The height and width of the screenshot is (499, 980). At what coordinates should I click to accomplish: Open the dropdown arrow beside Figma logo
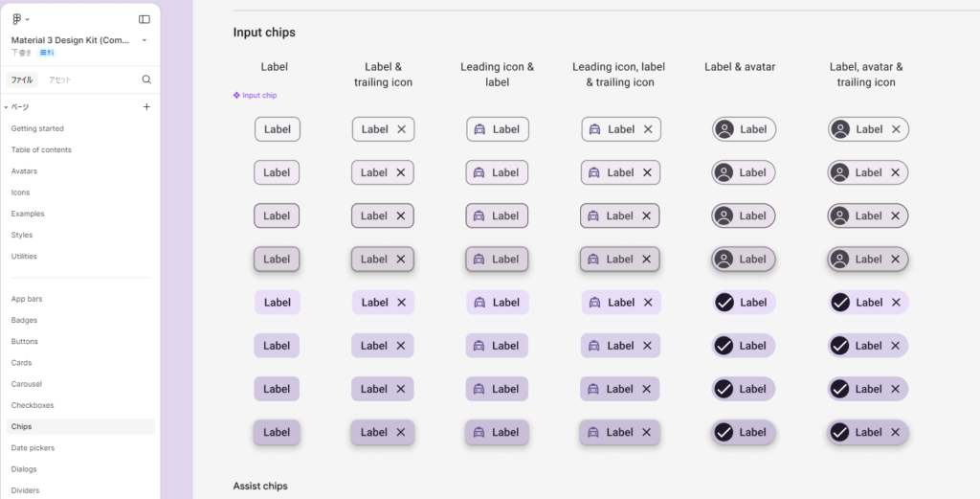point(28,19)
